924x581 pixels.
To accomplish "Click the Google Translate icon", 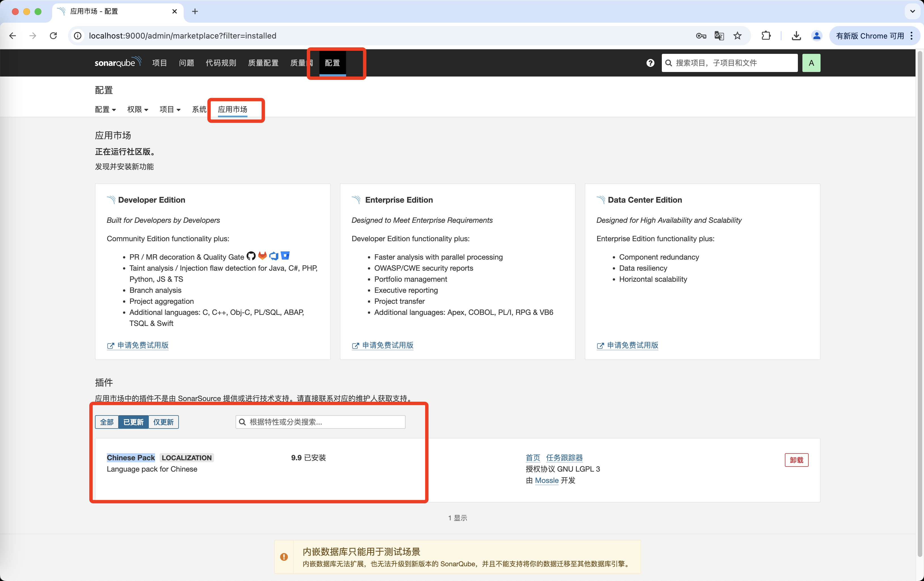I will tap(719, 36).
